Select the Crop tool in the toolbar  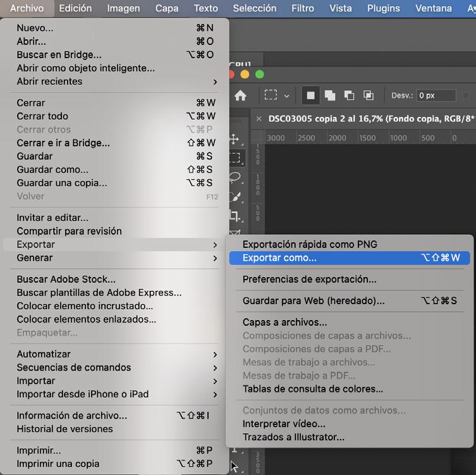(x=236, y=216)
